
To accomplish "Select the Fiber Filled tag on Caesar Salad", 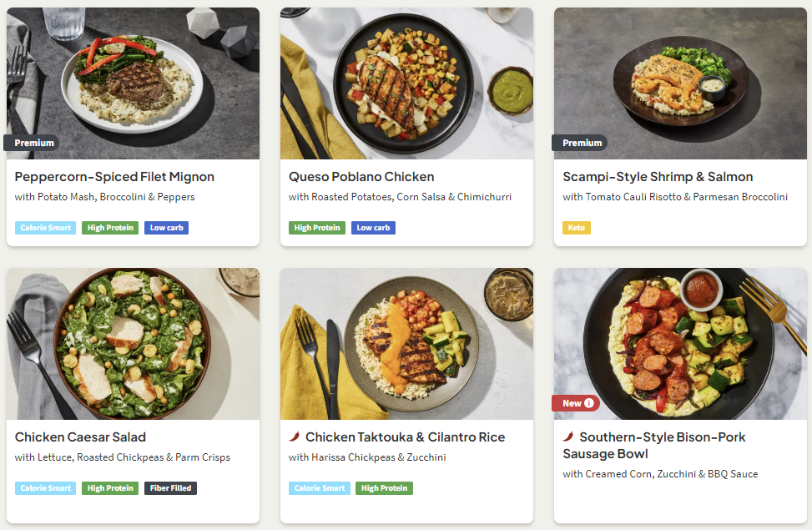I will pos(170,488).
